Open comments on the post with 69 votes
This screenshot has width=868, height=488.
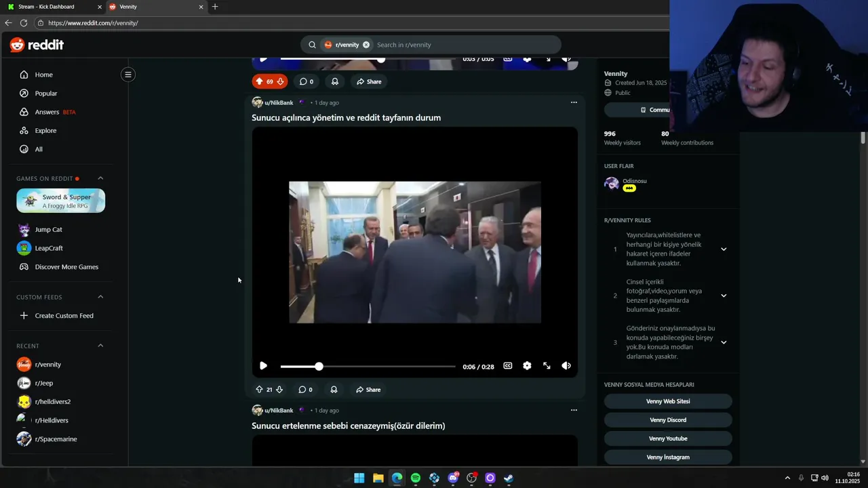(306, 81)
